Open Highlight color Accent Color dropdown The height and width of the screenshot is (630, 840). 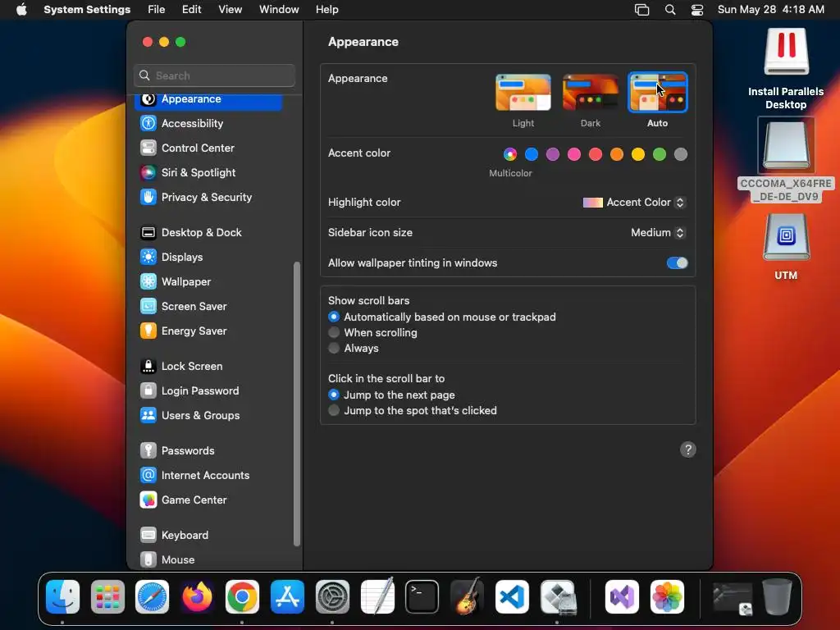pyautogui.click(x=634, y=203)
